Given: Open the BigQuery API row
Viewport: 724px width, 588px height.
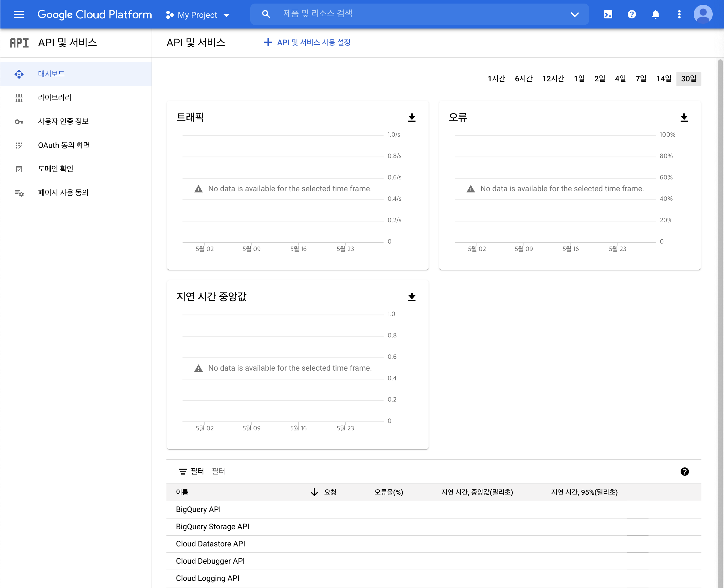Looking at the screenshot, I should pyautogui.click(x=198, y=509).
